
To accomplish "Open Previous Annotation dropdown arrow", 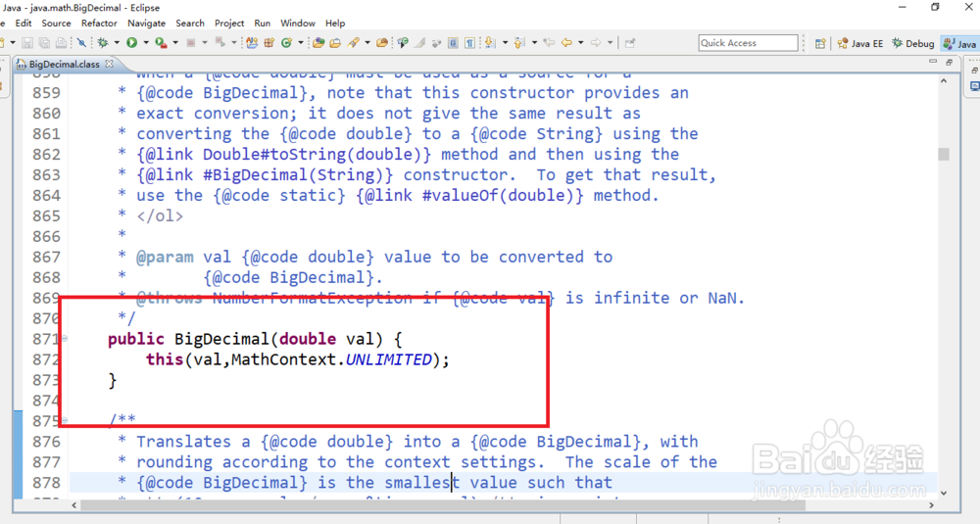I will (x=534, y=43).
